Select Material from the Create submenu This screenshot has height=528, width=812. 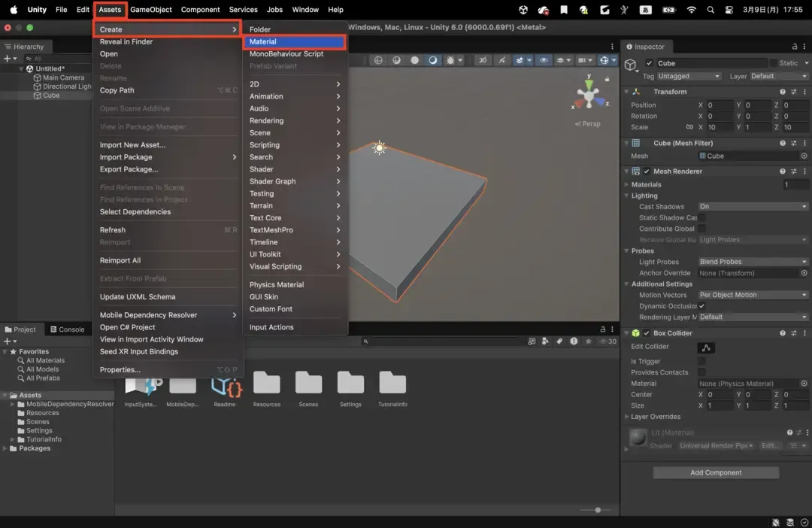click(x=294, y=42)
